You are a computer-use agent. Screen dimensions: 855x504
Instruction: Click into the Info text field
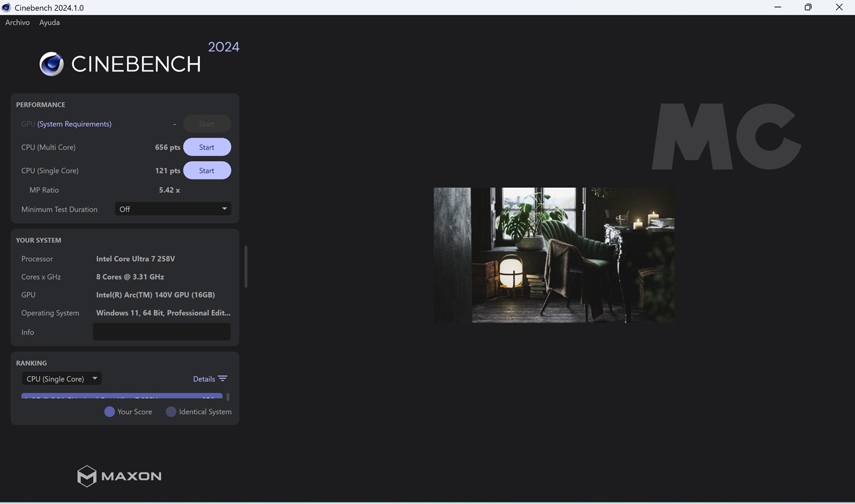click(161, 332)
